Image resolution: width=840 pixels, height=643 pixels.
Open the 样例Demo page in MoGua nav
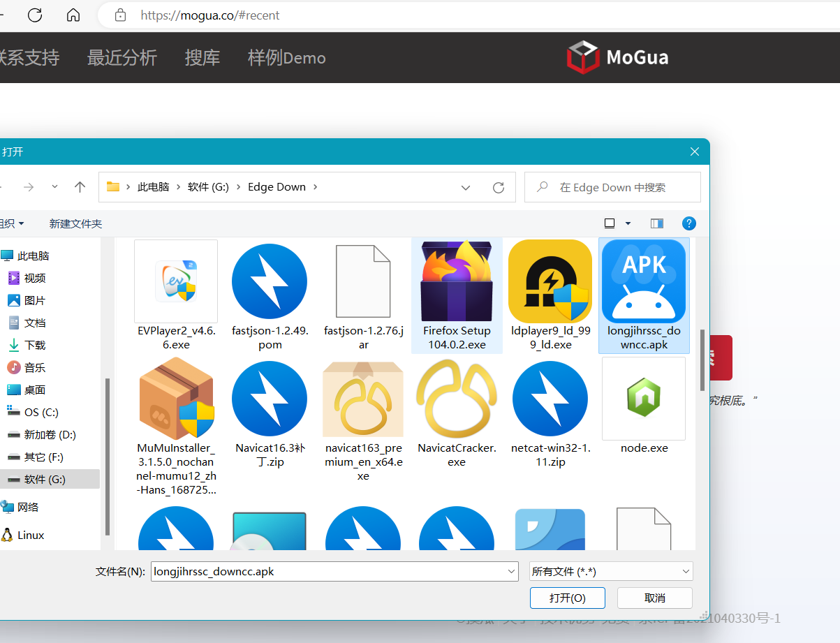pyautogui.click(x=287, y=57)
